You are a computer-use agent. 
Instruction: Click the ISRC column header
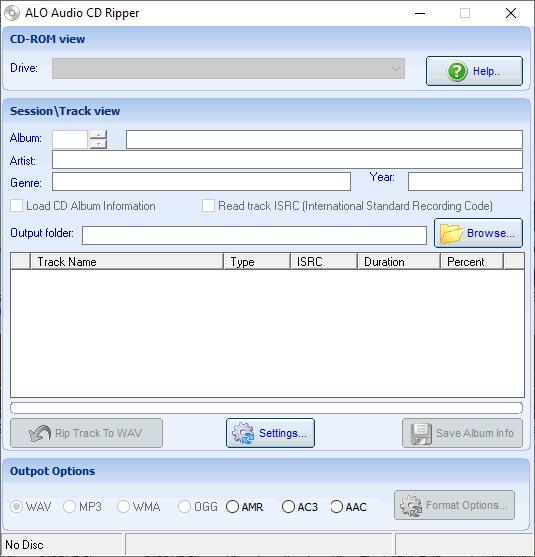324,262
